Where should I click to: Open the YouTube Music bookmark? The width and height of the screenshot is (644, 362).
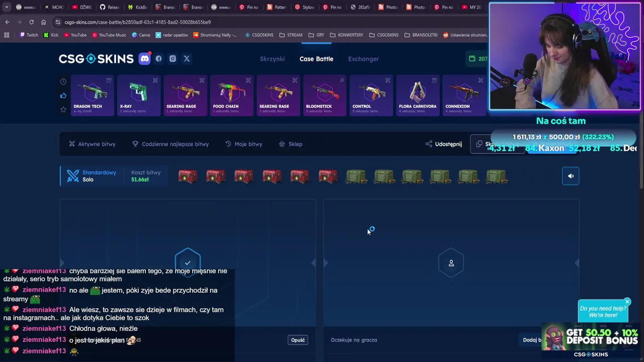109,35
